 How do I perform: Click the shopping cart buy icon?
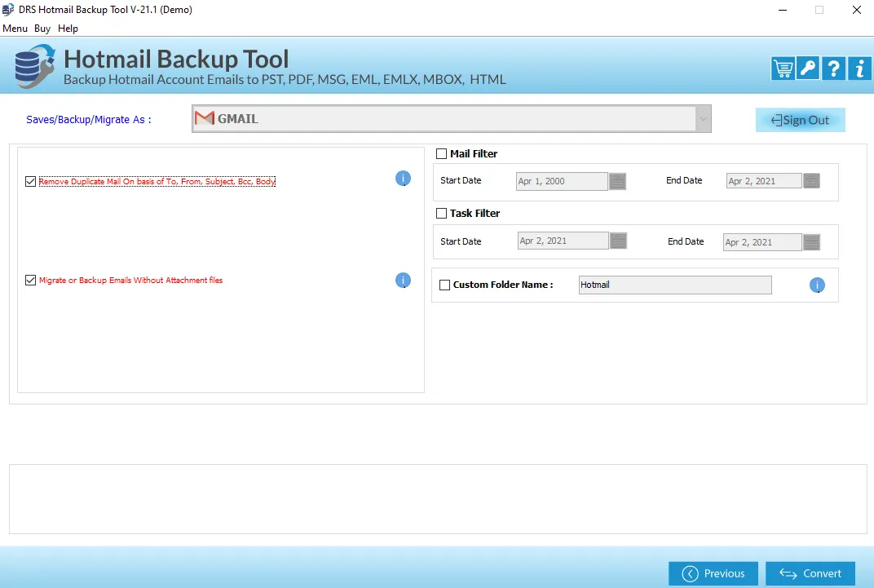[784, 69]
